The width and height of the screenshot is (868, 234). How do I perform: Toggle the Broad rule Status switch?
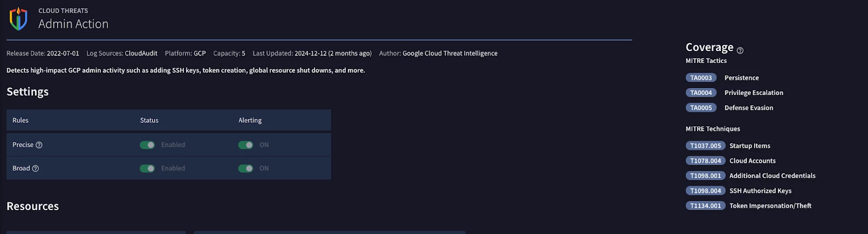(x=147, y=168)
